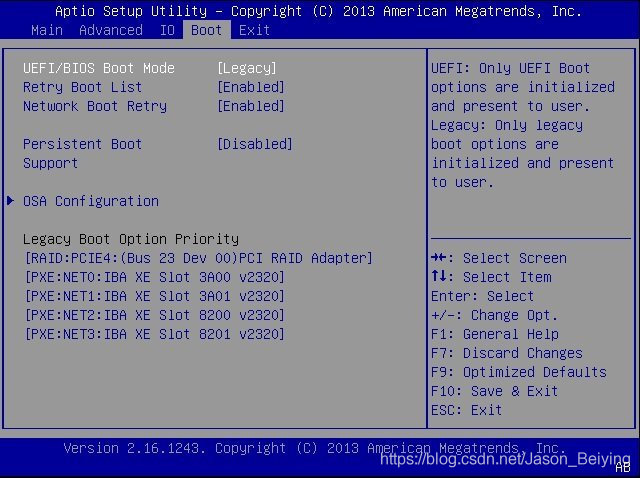Select RAID:PCIE4 PCI RAID Adapter boot option

pos(199,258)
